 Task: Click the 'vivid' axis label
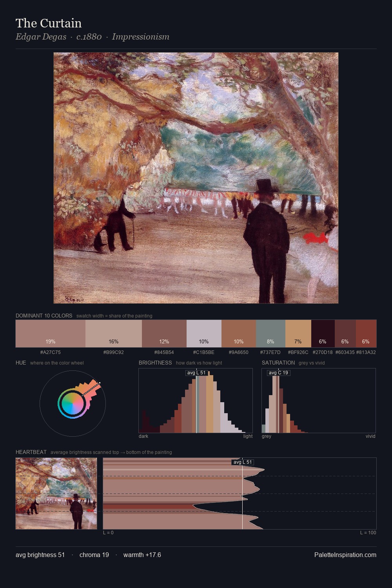point(370,436)
